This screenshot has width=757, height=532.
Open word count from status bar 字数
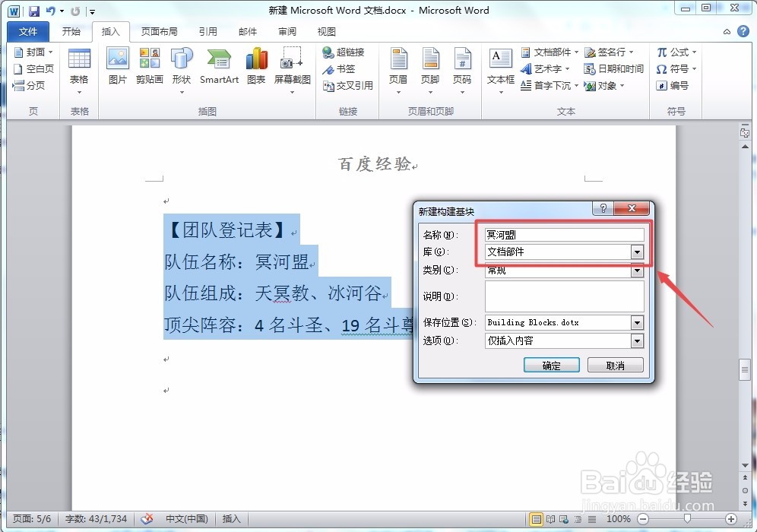[x=96, y=519]
